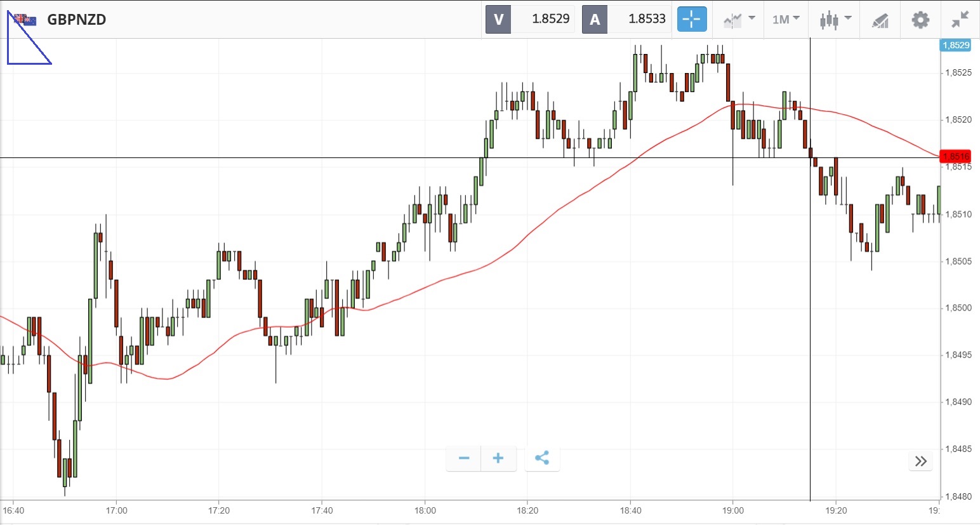Click the V sell button at 1.8529
The height and width of the screenshot is (525, 980).
[498, 19]
